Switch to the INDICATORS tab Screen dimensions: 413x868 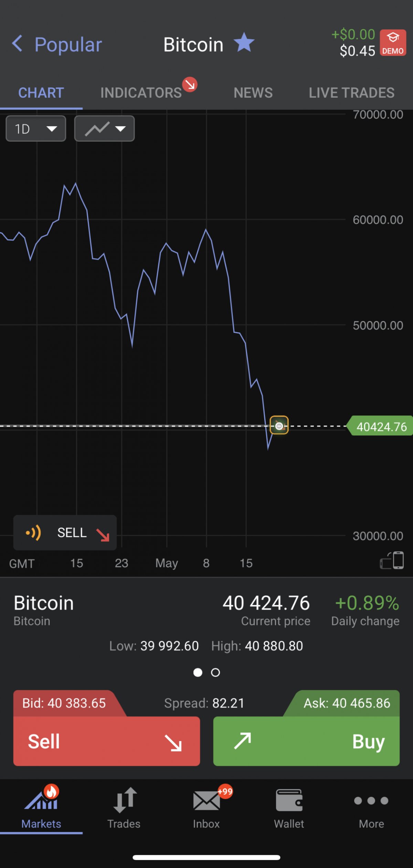(x=141, y=93)
